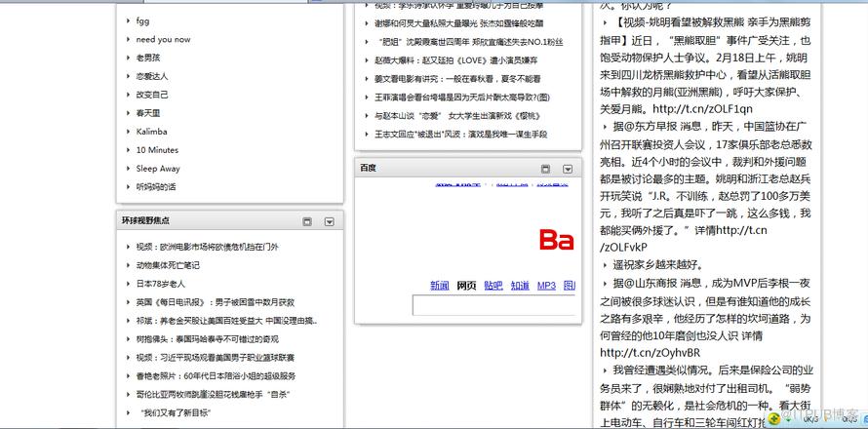Click the Baidu search input box
Viewport: 868px width, 429px height.
tap(493, 305)
